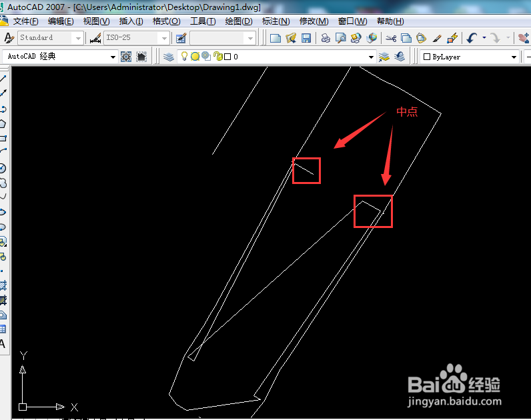
Task: Click layer 0 color swatch
Action: click(227, 57)
